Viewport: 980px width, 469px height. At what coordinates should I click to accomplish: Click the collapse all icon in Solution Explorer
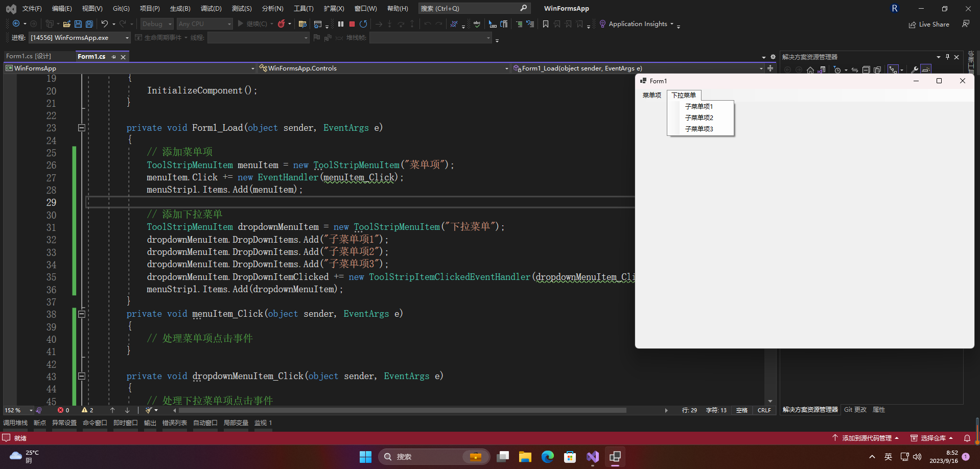866,70
